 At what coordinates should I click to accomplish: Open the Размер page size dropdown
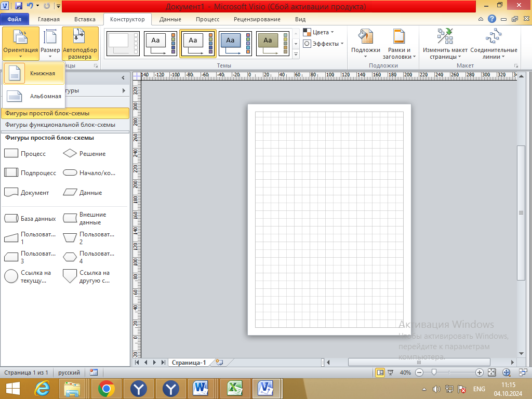(x=50, y=44)
